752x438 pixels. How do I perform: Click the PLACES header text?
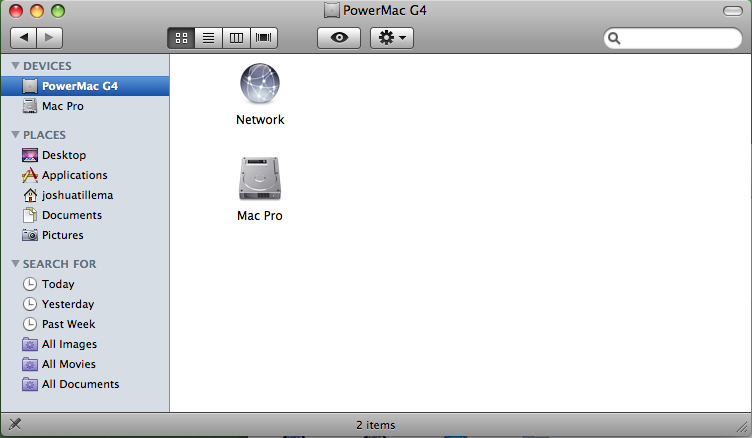tap(45, 135)
